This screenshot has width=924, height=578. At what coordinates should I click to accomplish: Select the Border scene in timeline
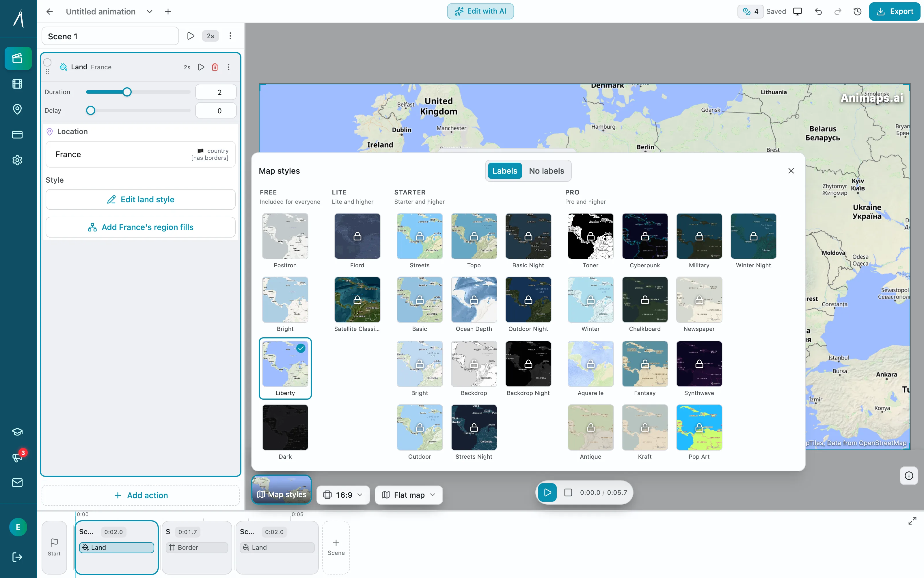coord(197,547)
